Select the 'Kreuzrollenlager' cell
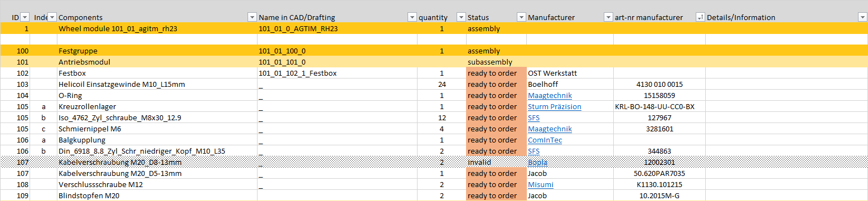The height and width of the screenshot is (201, 868). pyautogui.click(x=157, y=106)
